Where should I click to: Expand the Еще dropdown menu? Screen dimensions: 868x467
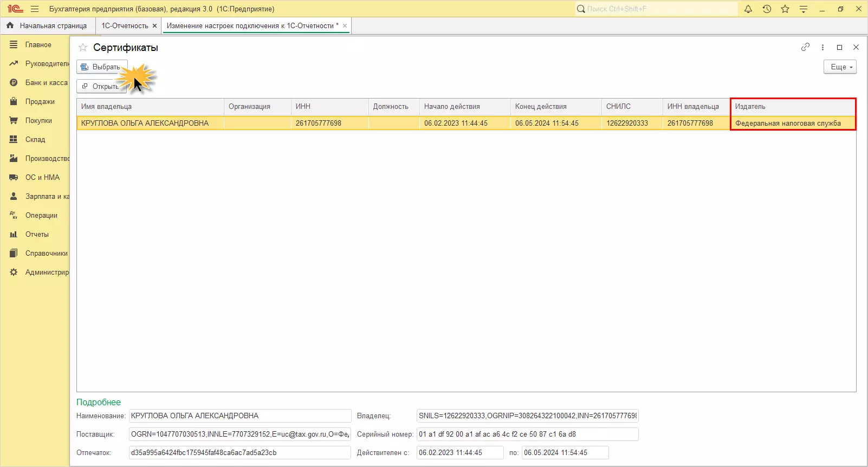[x=840, y=67]
